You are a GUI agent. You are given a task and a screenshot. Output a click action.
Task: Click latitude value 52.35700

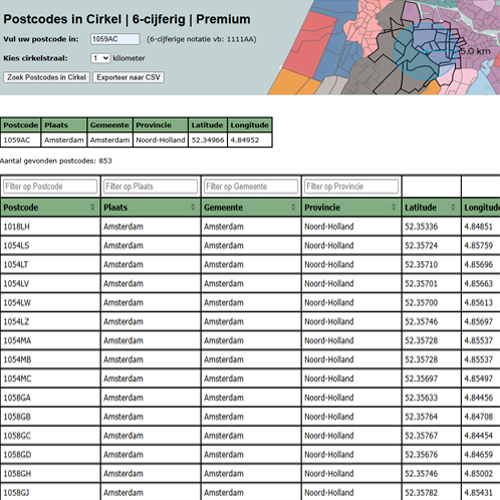[421, 303]
